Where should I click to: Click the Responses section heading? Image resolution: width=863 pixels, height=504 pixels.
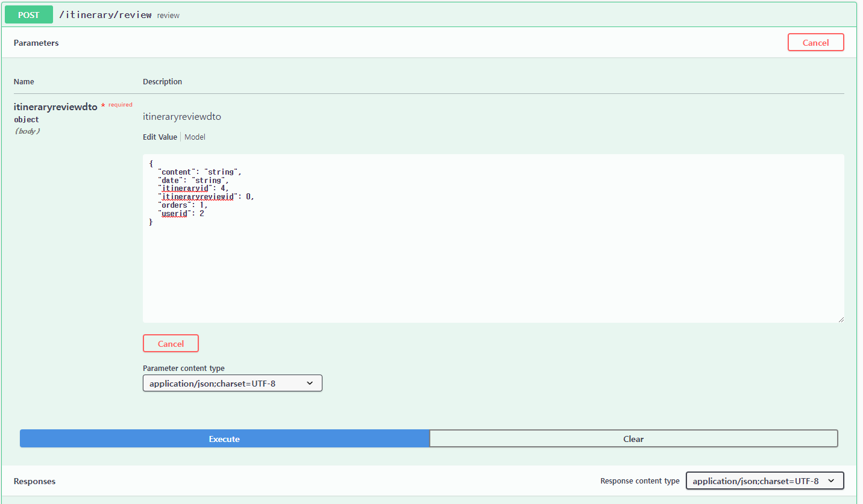tap(34, 481)
